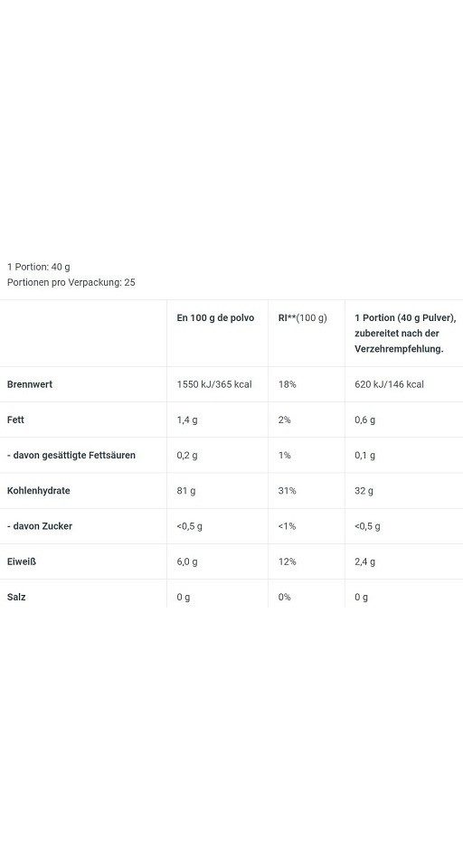
Task: Select the '- davon Zucker' label
Action: (40, 526)
